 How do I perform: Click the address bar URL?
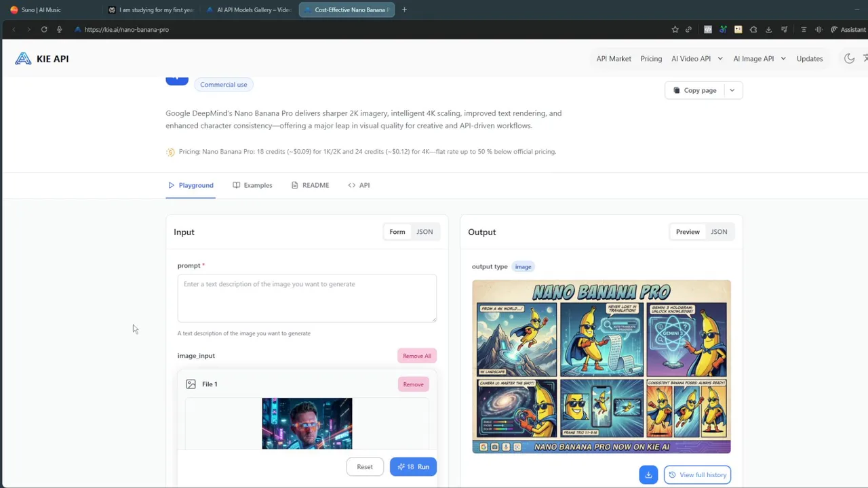tap(127, 30)
